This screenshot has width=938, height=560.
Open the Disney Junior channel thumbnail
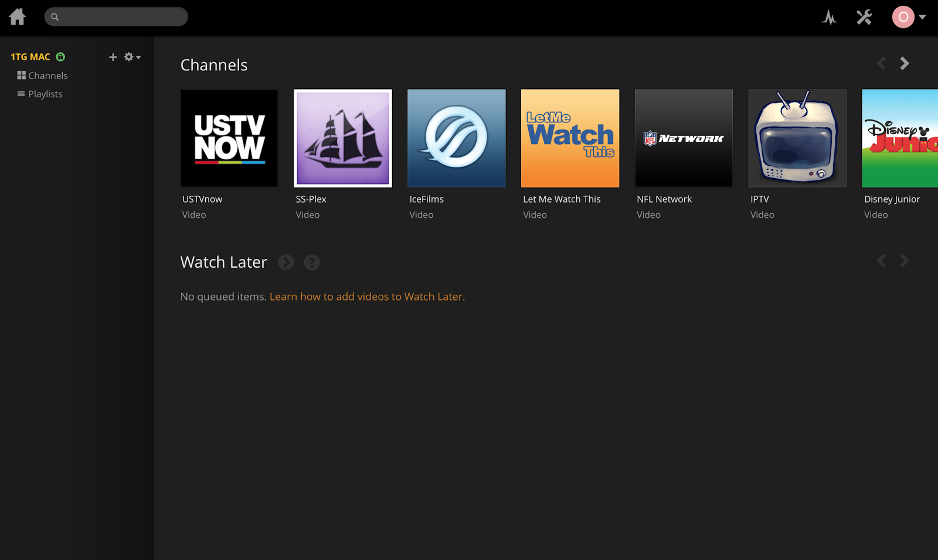point(900,138)
